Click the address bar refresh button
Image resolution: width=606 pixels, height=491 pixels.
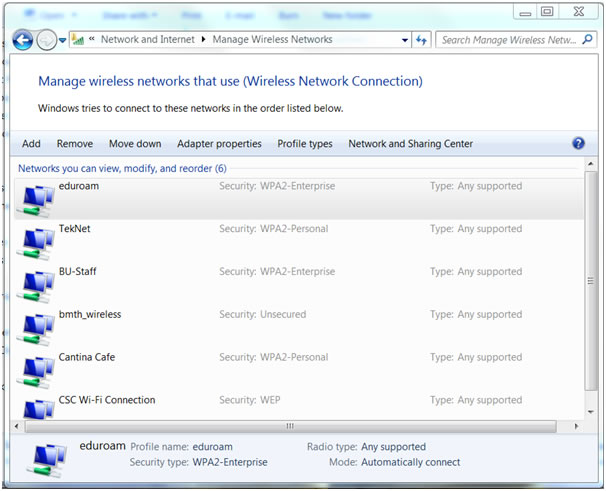(x=421, y=40)
